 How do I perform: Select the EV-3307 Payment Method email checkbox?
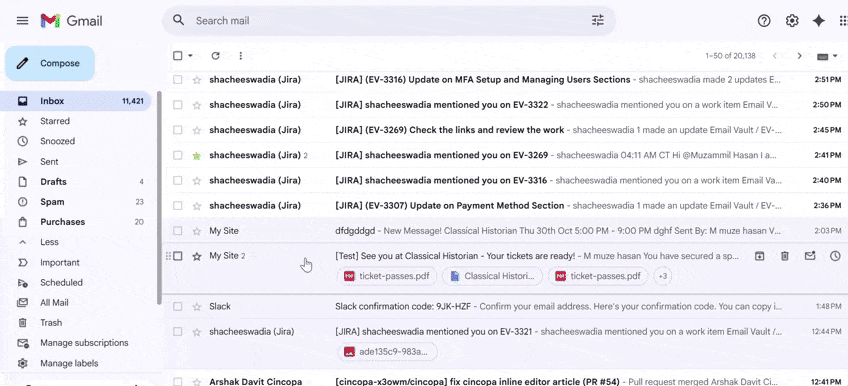pos(177,205)
